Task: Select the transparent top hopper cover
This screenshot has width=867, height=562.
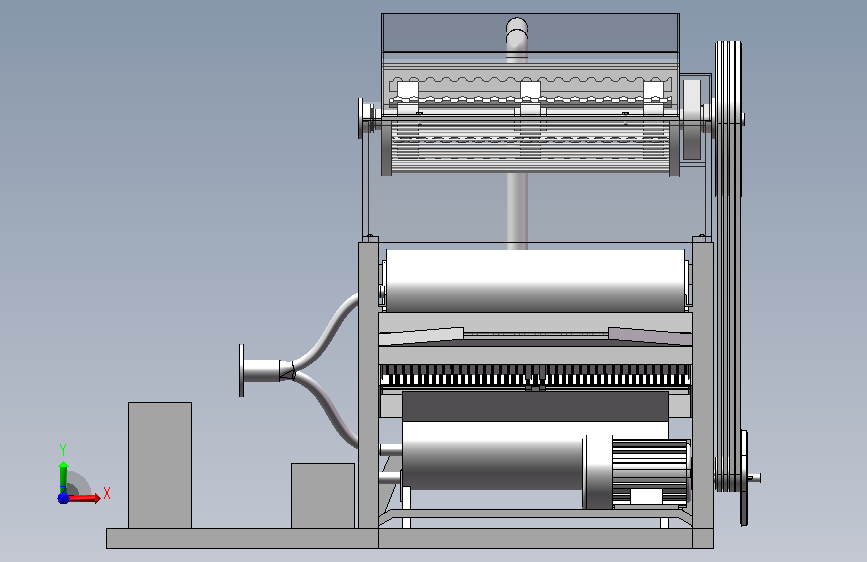Action: coord(530,33)
